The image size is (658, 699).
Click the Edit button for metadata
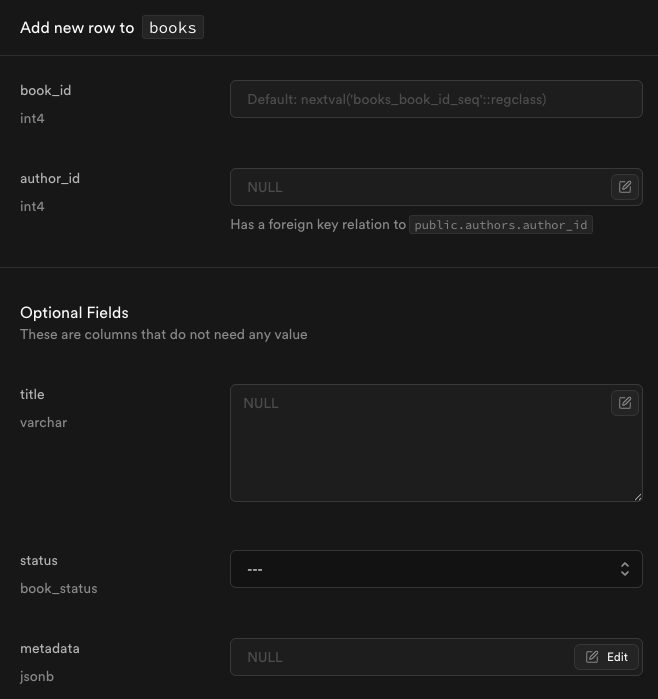[x=607, y=657]
